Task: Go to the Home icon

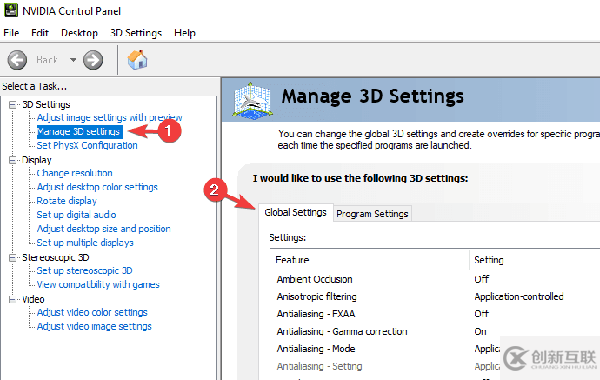Action: pyautogui.click(x=137, y=60)
